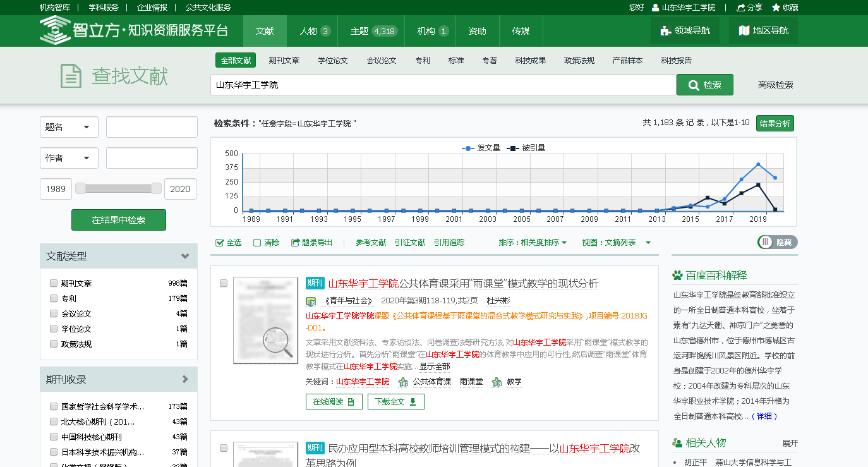Toggle the 隐藏 hide switch
This screenshot has width=868, height=467.
[778, 242]
